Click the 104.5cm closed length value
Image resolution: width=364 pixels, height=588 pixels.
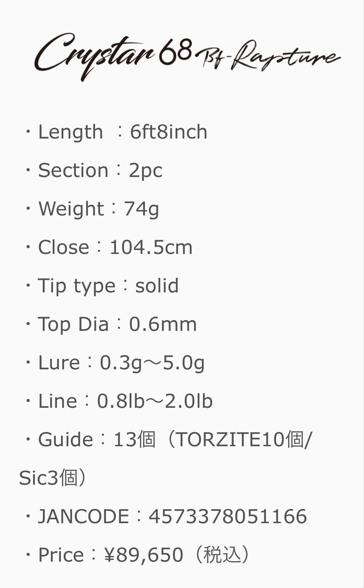click(151, 248)
